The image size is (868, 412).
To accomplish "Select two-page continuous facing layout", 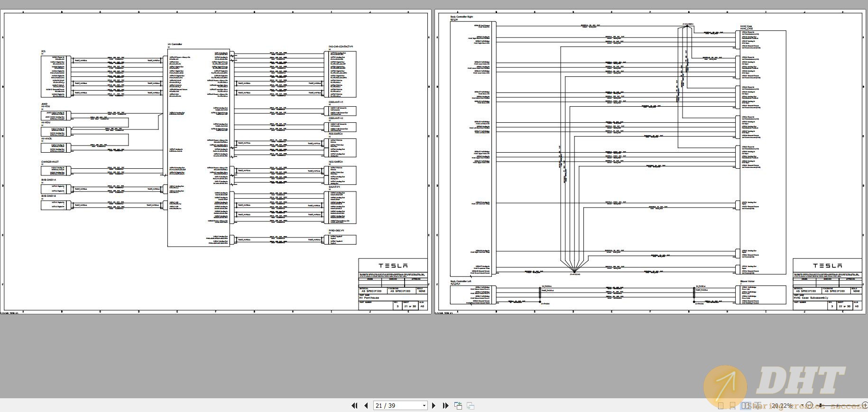I will tap(757, 406).
